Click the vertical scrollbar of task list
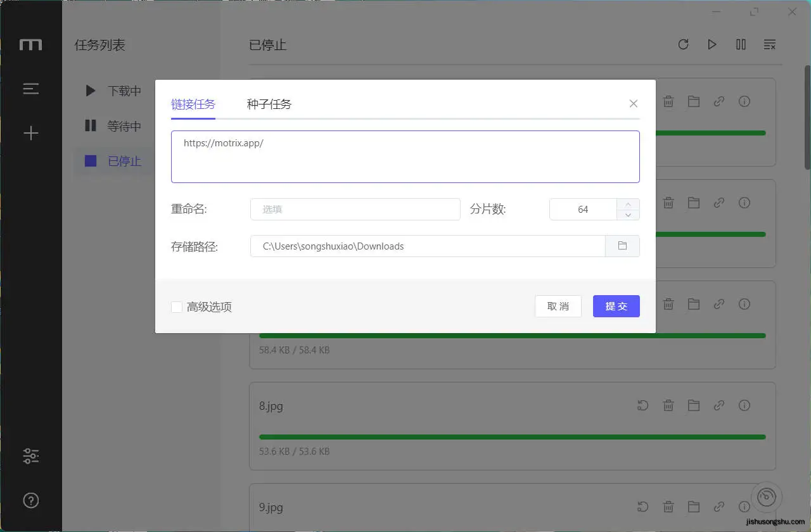811x532 pixels. click(807, 117)
